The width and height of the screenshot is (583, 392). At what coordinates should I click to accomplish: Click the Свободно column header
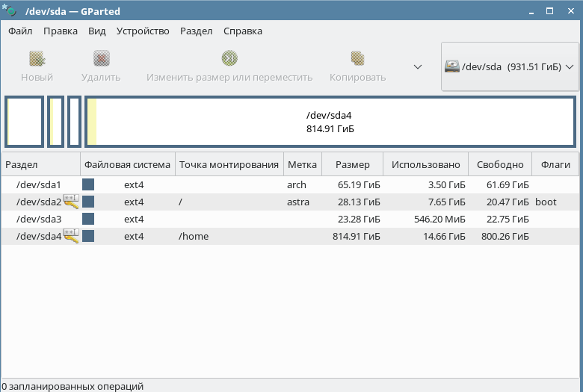pos(500,164)
